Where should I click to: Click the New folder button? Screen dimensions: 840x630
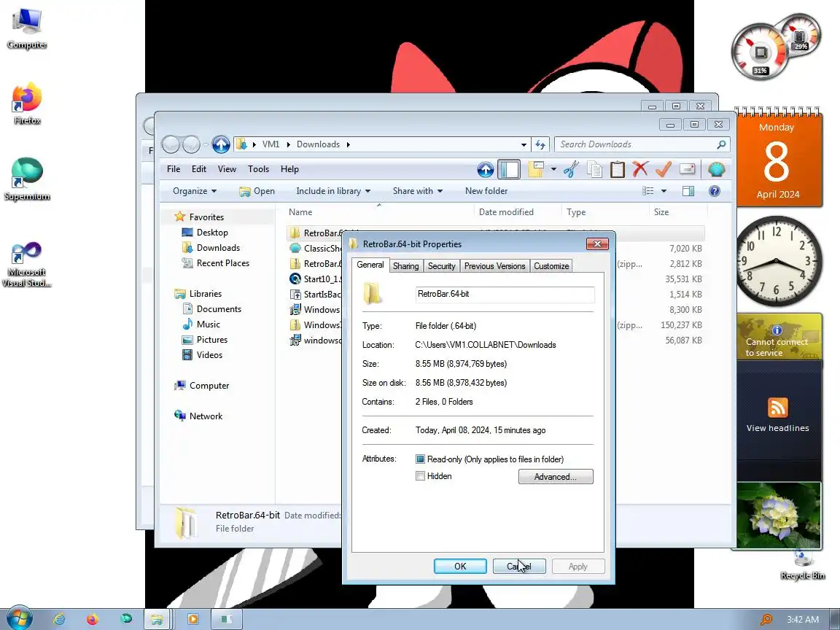(x=486, y=191)
